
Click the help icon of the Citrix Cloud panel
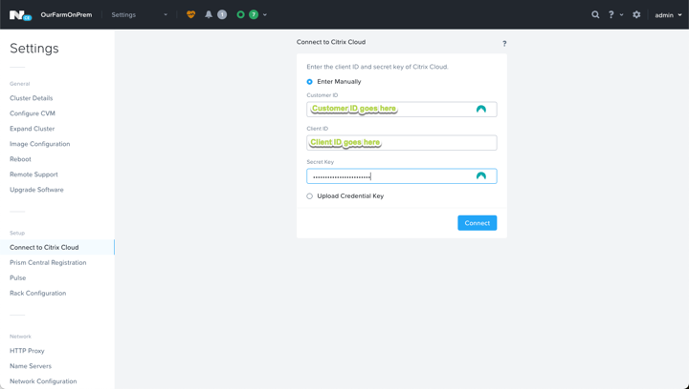pyautogui.click(x=504, y=44)
